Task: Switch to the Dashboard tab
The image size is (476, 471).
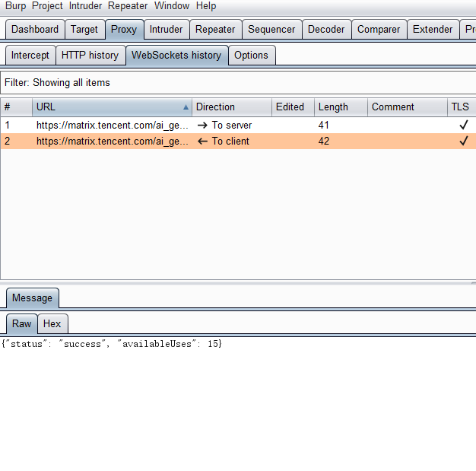Action: [x=35, y=30]
